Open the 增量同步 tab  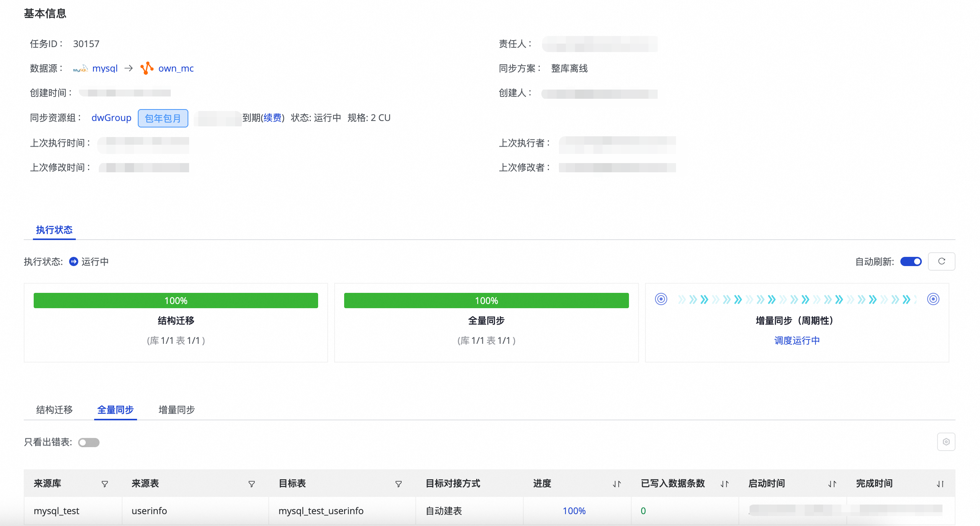(176, 410)
